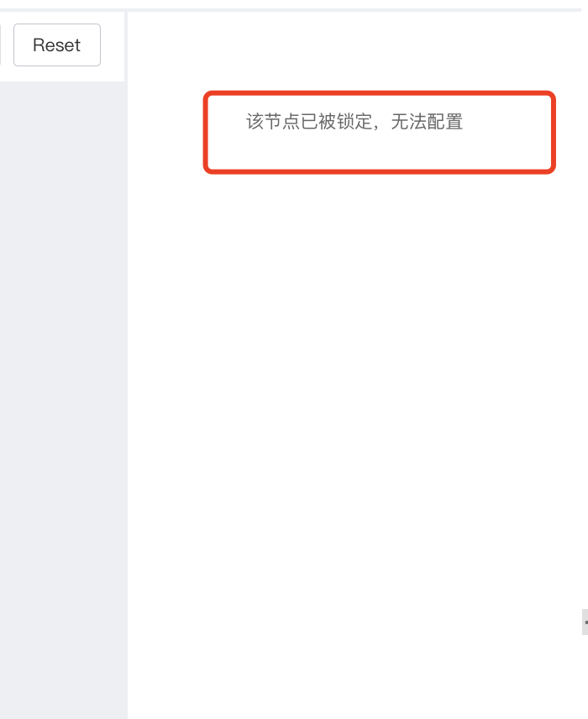Viewport: 588px width, 719px height.
Task: Click the red border of the notice box
Action: tap(380, 93)
